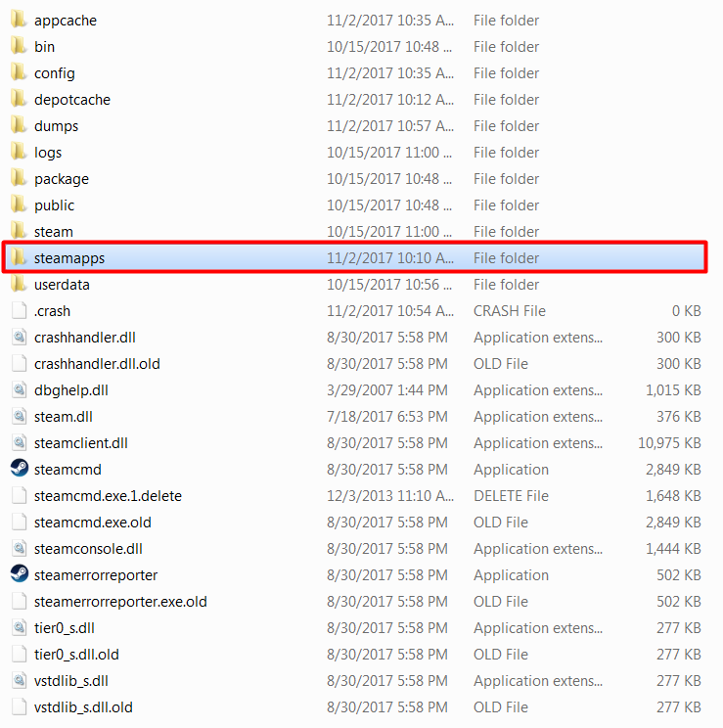Click the 10,975 KB size value
723x728 pixels.
tap(669, 443)
